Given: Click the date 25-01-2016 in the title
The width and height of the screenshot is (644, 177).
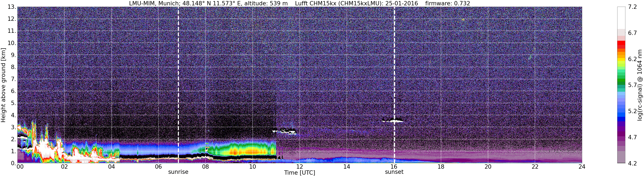Looking at the screenshot, I should [402, 3].
